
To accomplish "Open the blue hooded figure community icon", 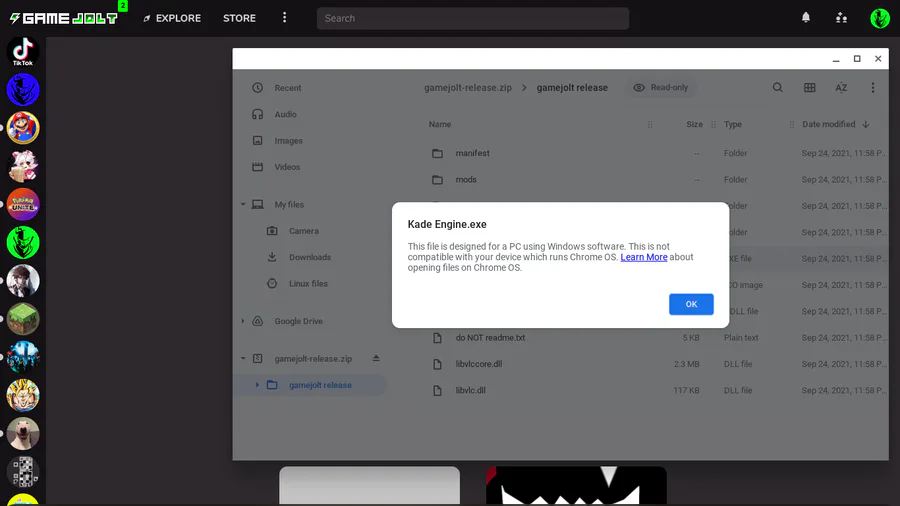I will pos(23,89).
